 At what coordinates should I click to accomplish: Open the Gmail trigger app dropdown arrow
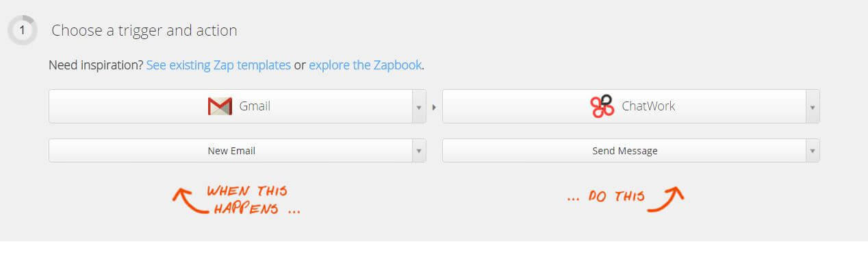[419, 107]
